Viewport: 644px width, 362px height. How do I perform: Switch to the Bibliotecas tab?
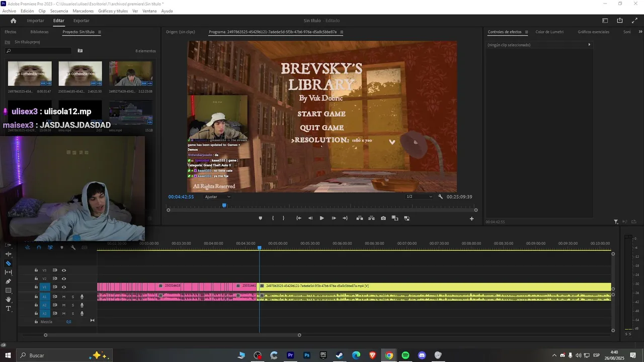tap(39, 32)
